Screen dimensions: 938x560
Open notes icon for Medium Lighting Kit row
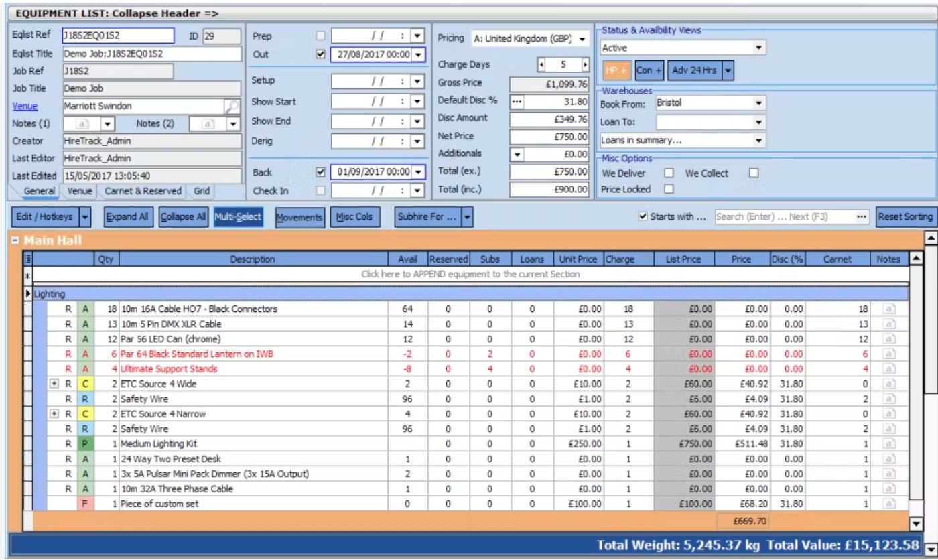pos(889,443)
